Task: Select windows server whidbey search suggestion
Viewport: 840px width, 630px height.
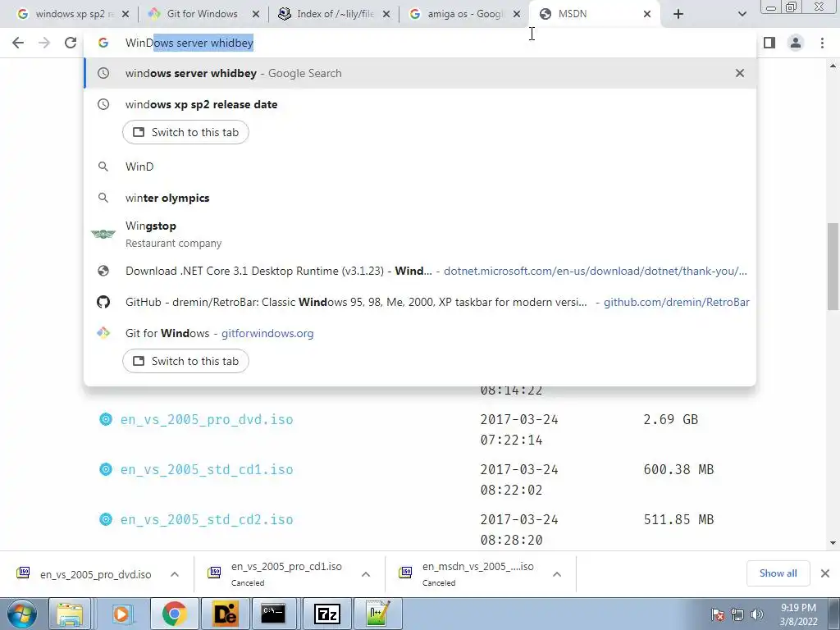Action: 420,73
